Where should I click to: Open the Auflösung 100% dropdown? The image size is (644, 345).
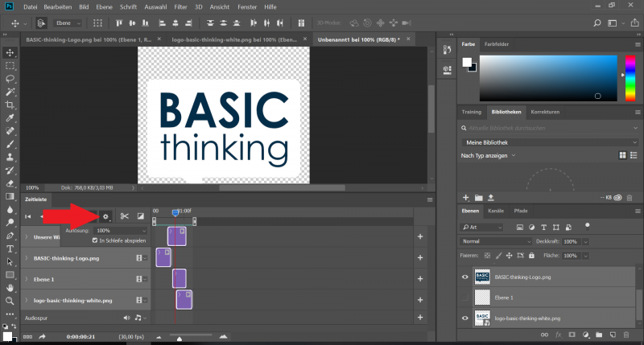point(120,231)
